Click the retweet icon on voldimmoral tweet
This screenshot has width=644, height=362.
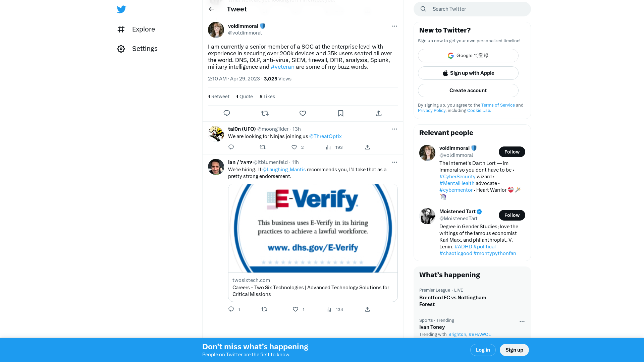point(265,113)
